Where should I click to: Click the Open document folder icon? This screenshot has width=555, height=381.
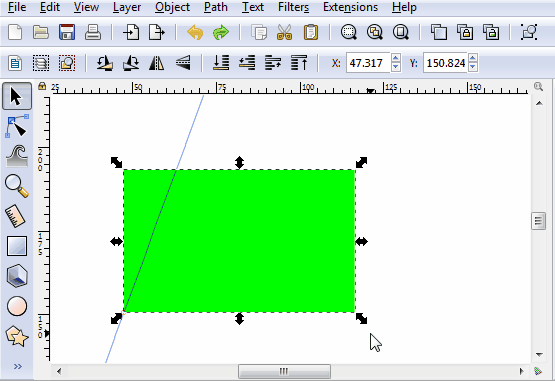click(41, 33)
